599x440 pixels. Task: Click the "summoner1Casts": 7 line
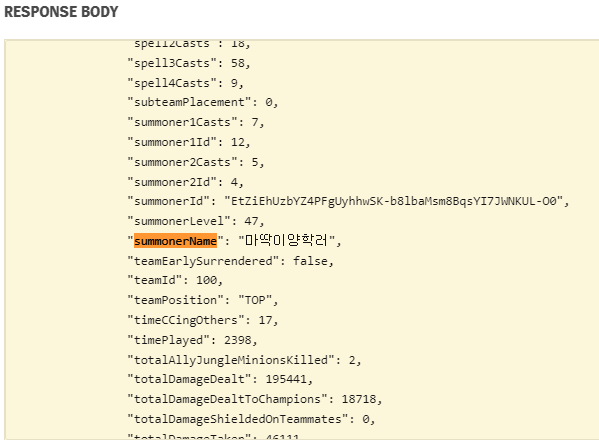pos(196,122)
